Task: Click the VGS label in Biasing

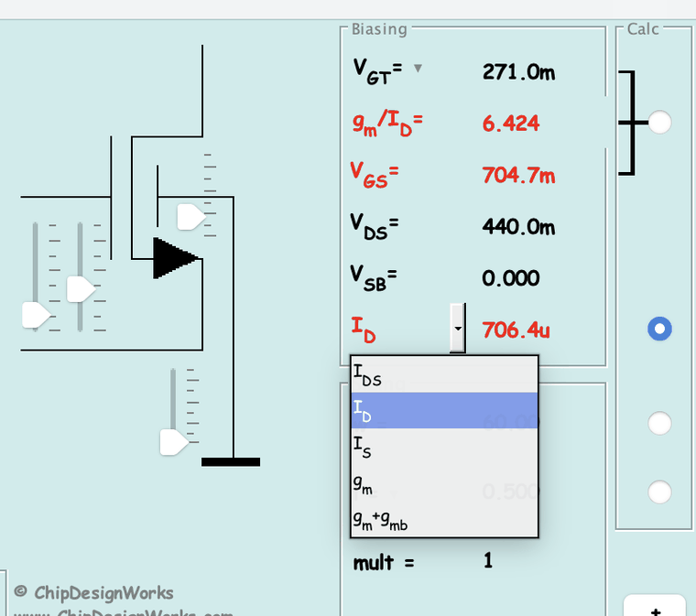Action: click(x=375, y=175)
